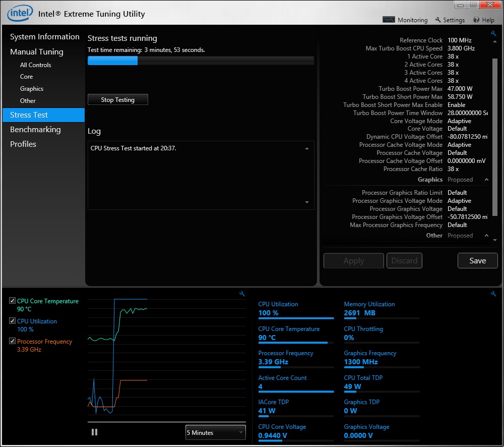Click wrench icon above the monitoring graph
504x447 pixels.
(242, 294)
